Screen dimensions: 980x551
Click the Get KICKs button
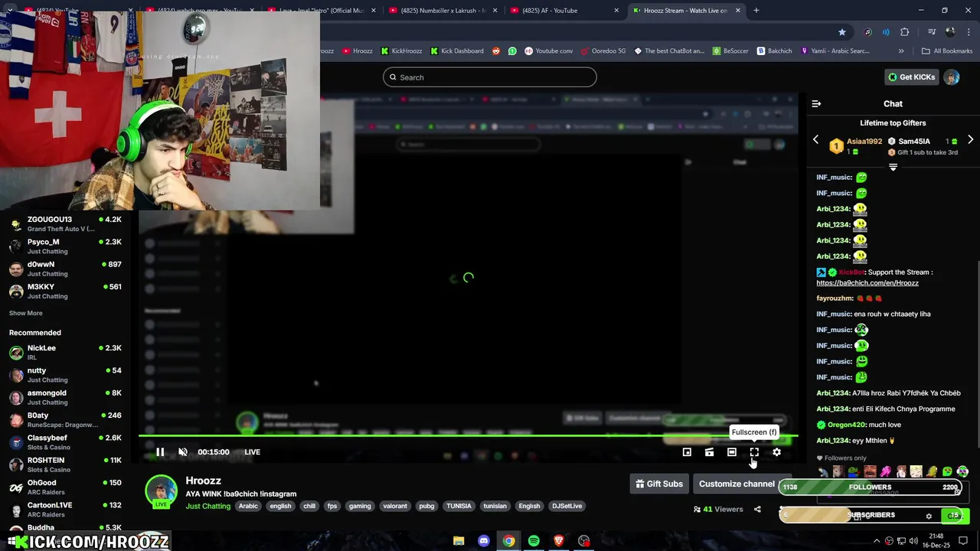[911, 77]
